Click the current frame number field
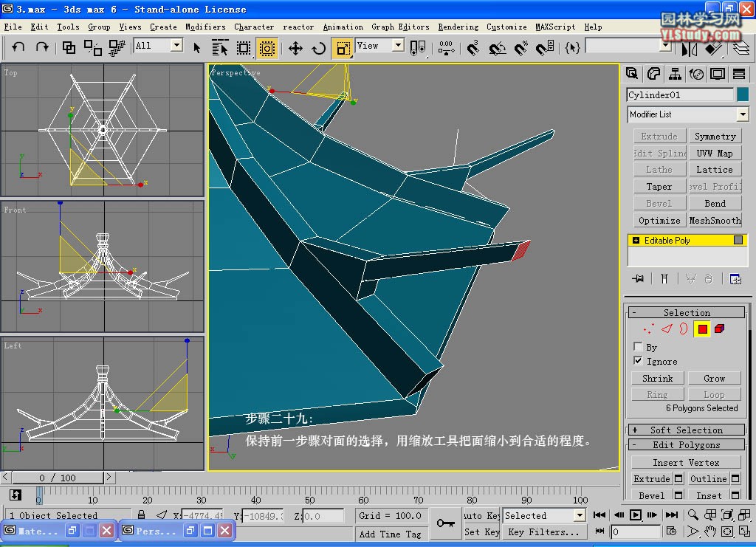The height and width of the screenshot is (547, 756). (x=635, y=531)
